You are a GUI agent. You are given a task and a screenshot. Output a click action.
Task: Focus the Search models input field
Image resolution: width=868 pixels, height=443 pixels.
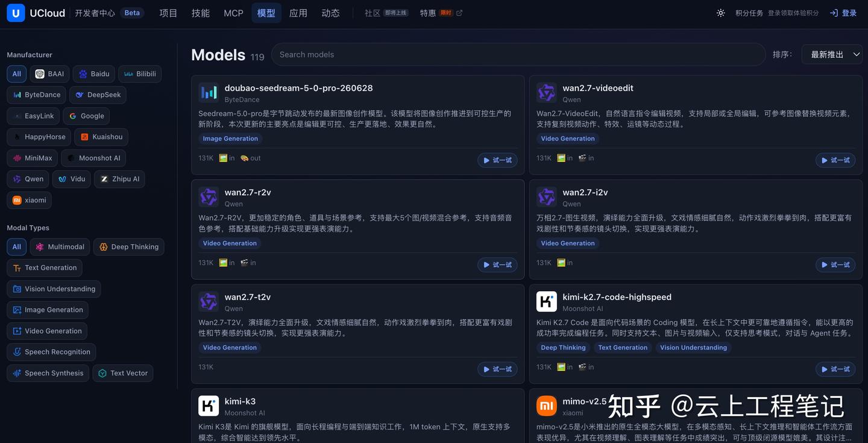click(x=518, y=54)
